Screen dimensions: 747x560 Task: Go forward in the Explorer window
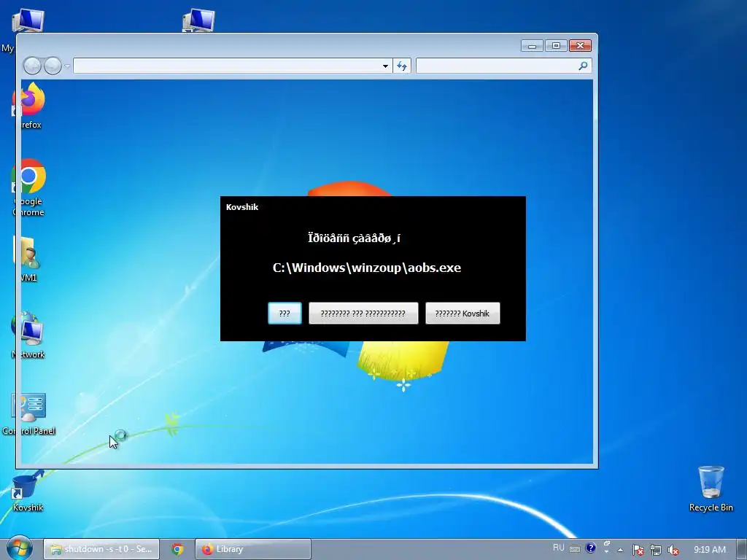[x=53, y=66]
